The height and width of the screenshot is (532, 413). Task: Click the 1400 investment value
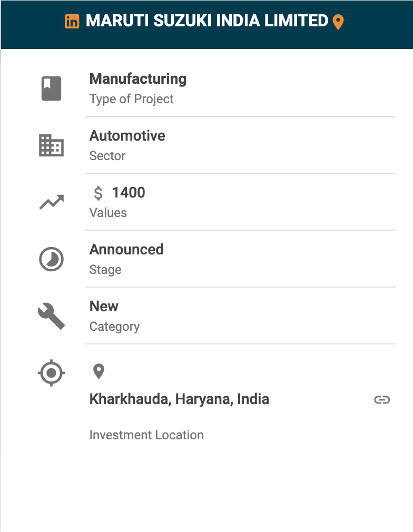(x=129, y=193)
